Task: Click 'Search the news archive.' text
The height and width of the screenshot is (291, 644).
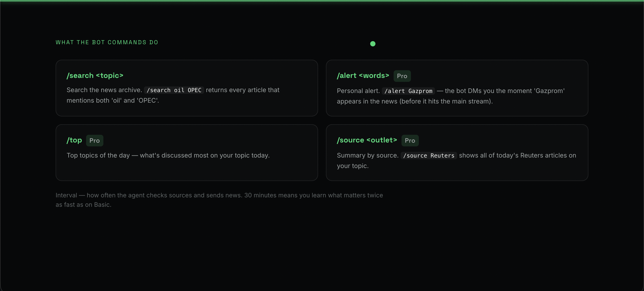Action: tap(104, 90)
